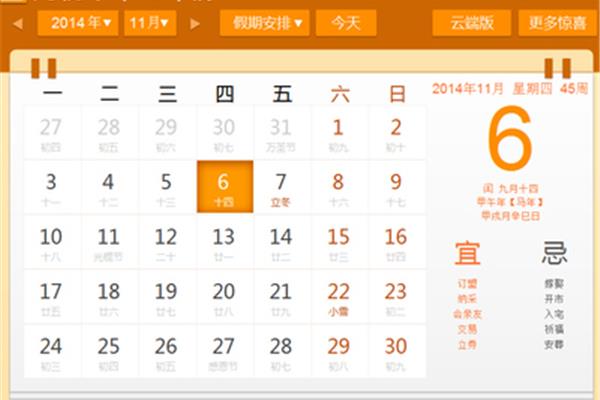Select November 2 date cell
Viewport: 600px width, 400px height.
[397, 133]
